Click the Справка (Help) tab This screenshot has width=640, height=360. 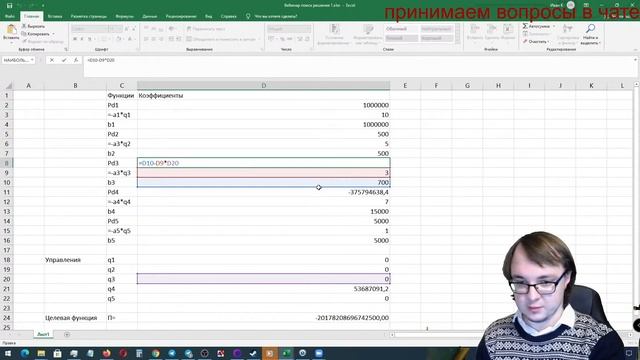tap(229, 16)
